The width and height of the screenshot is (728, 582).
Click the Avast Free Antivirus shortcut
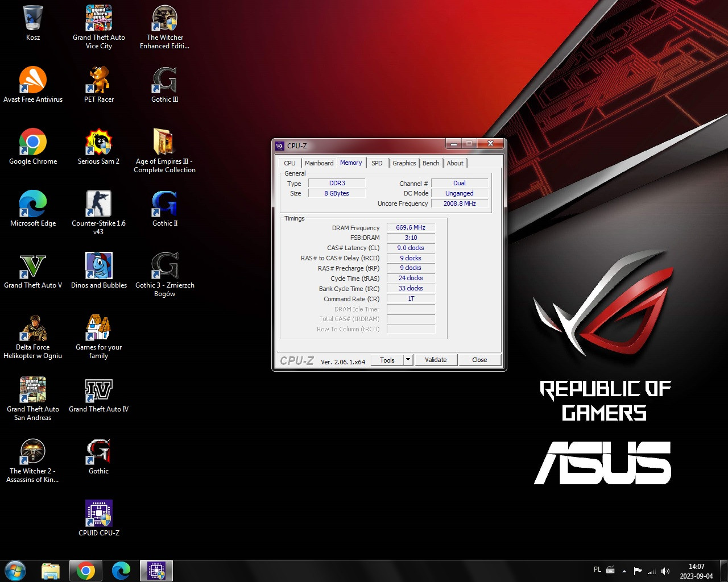pyautogui.click(x=32, y=80)
